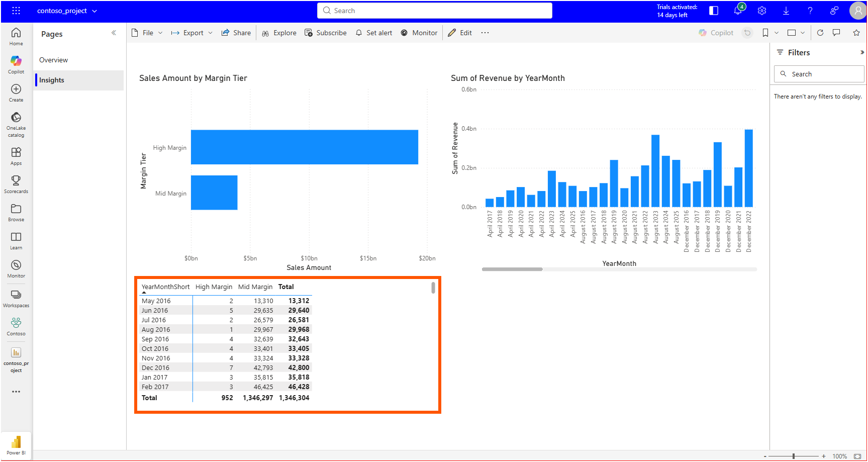The image size is (868, 462).
Task: Collapse the Pages pane
Action: (114, 33)
